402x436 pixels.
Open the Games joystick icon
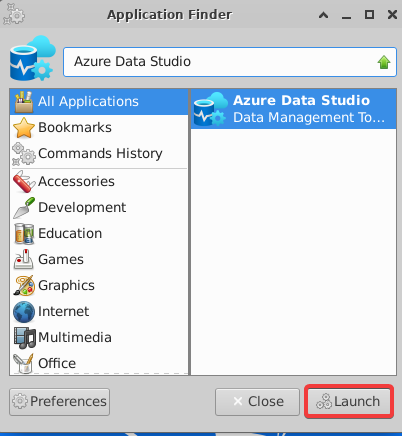pos(24,259)
